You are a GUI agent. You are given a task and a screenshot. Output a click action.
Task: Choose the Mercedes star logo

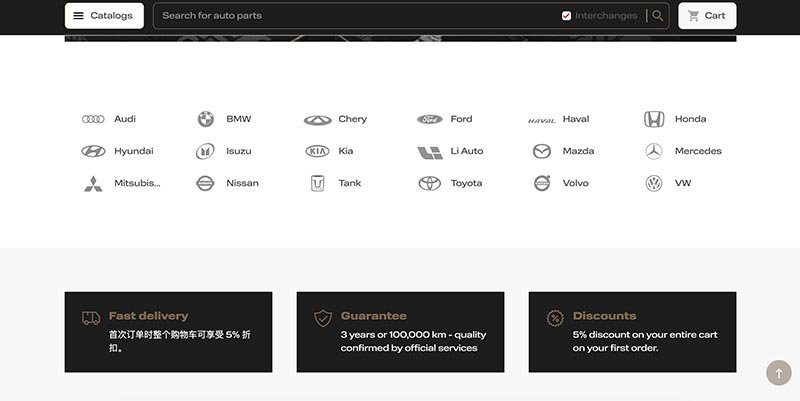tap(654, 151)
